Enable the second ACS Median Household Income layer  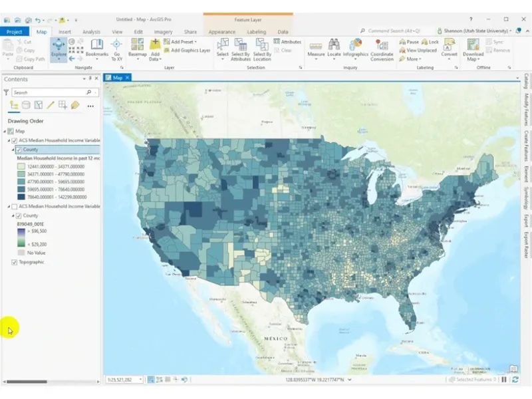(x=13, y=205)
